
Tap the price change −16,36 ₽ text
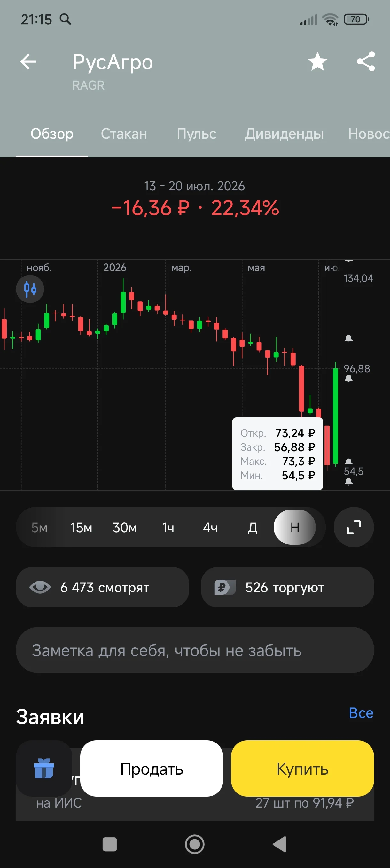coord(151,208)
